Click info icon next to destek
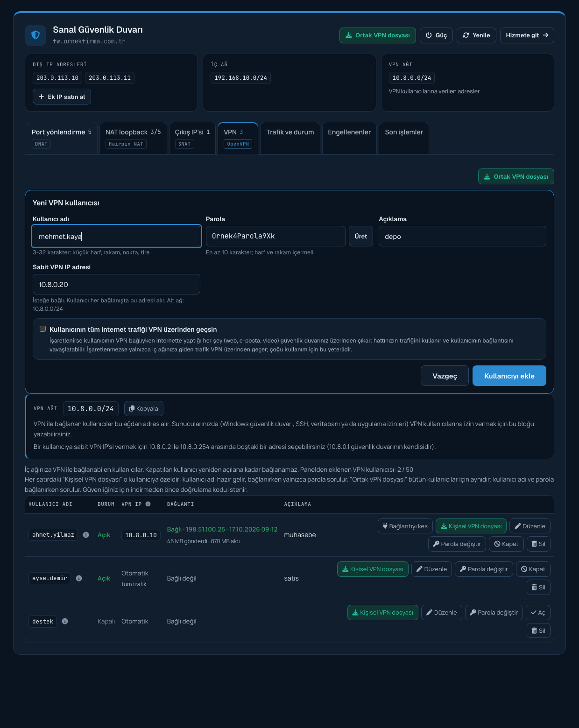This screenshot has width=579, height=728. [x=65, y=621]
